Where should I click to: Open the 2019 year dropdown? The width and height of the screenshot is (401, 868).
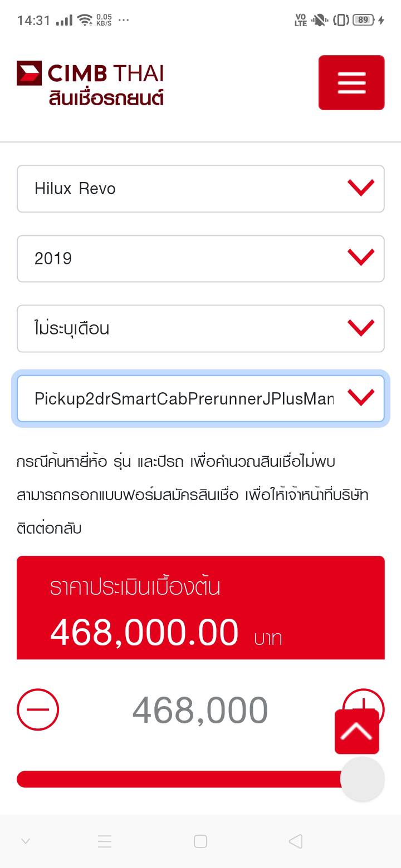(200, 258)
